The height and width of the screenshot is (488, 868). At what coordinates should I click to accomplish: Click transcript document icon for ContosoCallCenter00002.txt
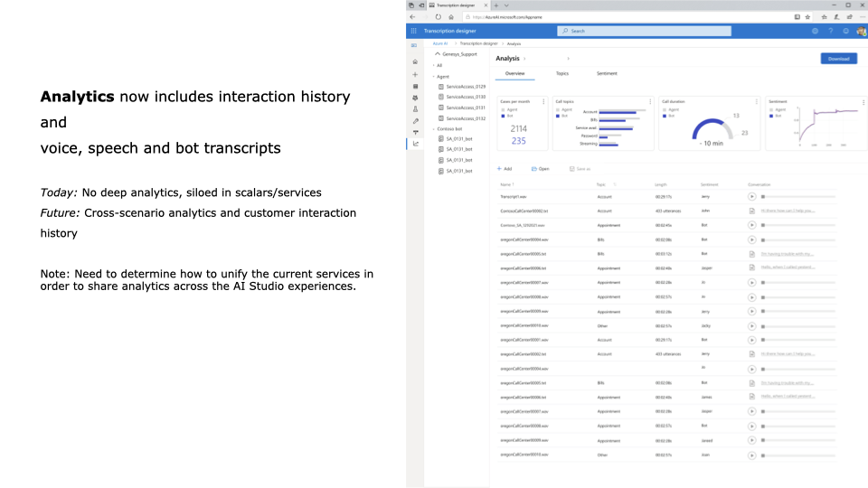click(x=751, y=211)
